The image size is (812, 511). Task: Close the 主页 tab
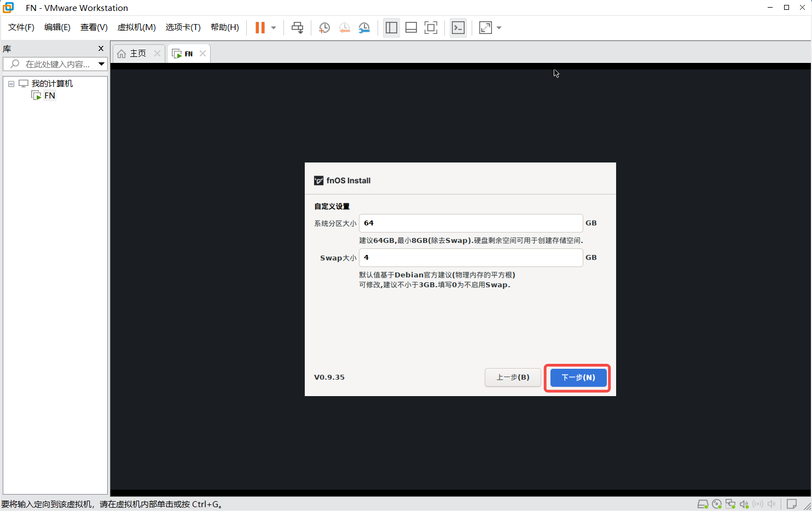157,53
